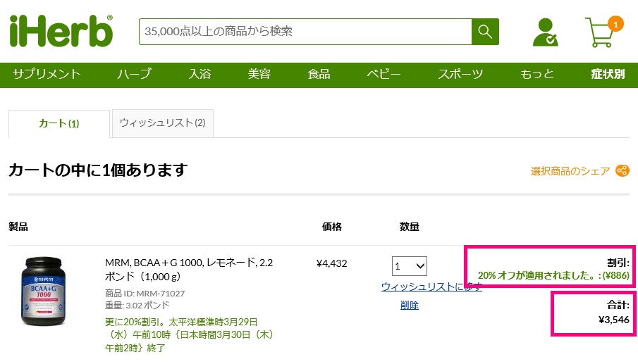Click into the product search field
The width and height of the screenshot is (638, 364).
coord(305,31)
